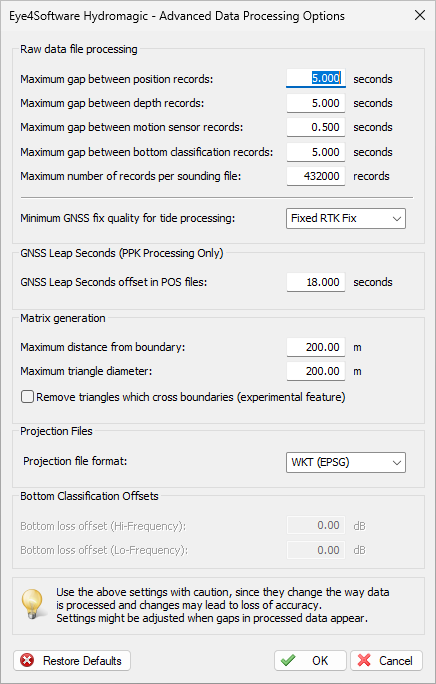Click the WKT (EPSG) dropdown arrow
The height and width of the screenshot is (684, 436).
tap(396, 462)
